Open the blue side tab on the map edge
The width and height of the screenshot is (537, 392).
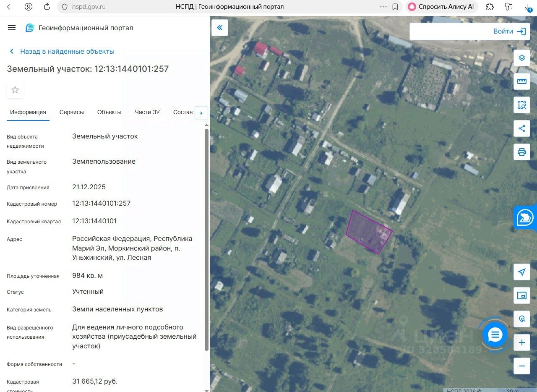[525, 218]
